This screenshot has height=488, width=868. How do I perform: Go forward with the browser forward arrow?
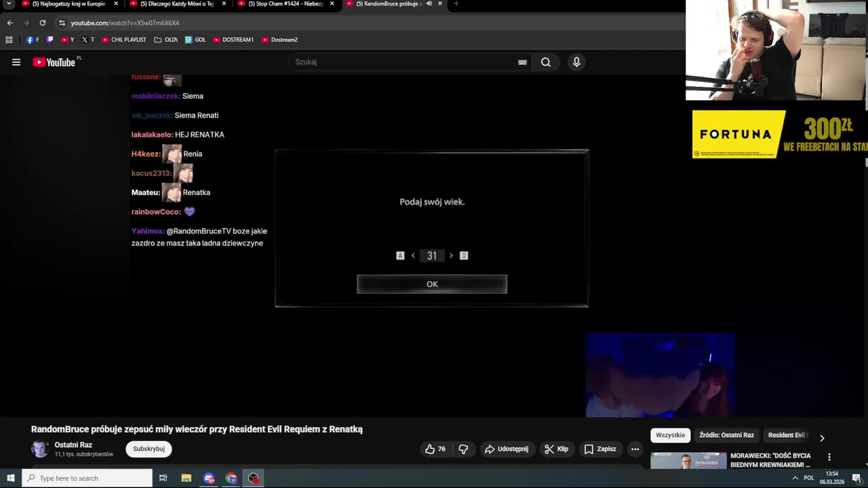(x=26, y=23)
